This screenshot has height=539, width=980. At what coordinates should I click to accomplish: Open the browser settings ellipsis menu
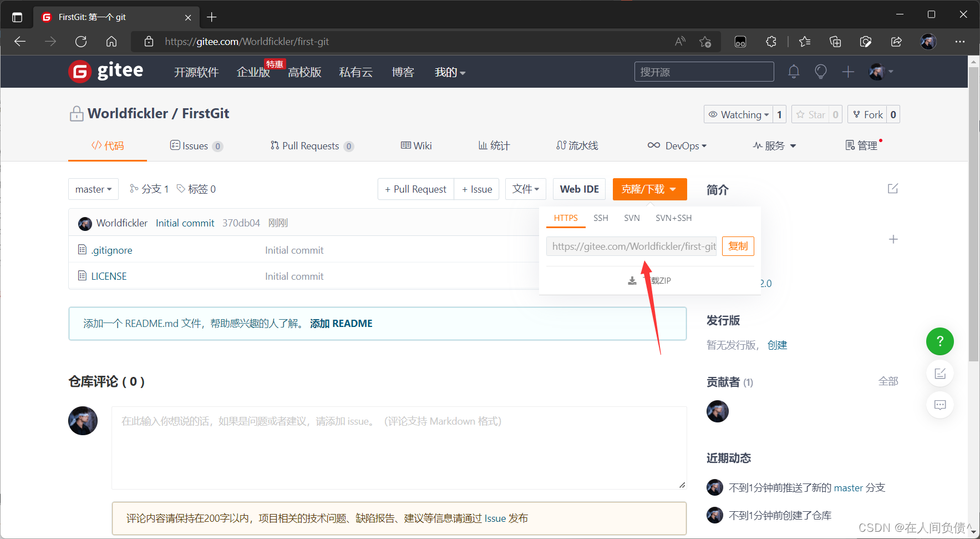coord(960,42)
